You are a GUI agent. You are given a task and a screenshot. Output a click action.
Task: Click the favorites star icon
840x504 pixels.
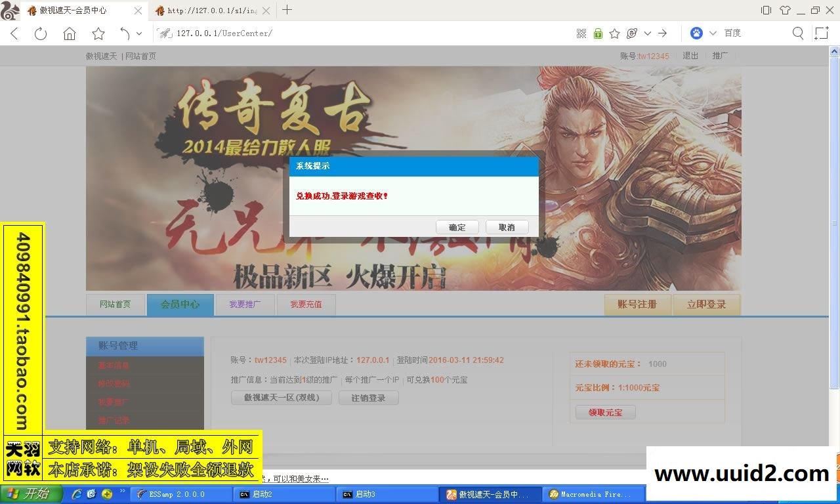tap(97, 33)
